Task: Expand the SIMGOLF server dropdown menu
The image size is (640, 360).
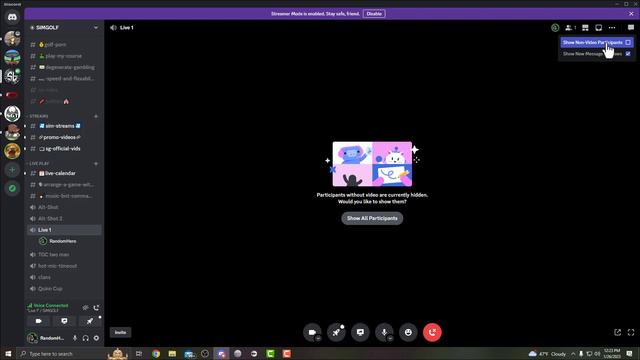Action: coord(96,28)
